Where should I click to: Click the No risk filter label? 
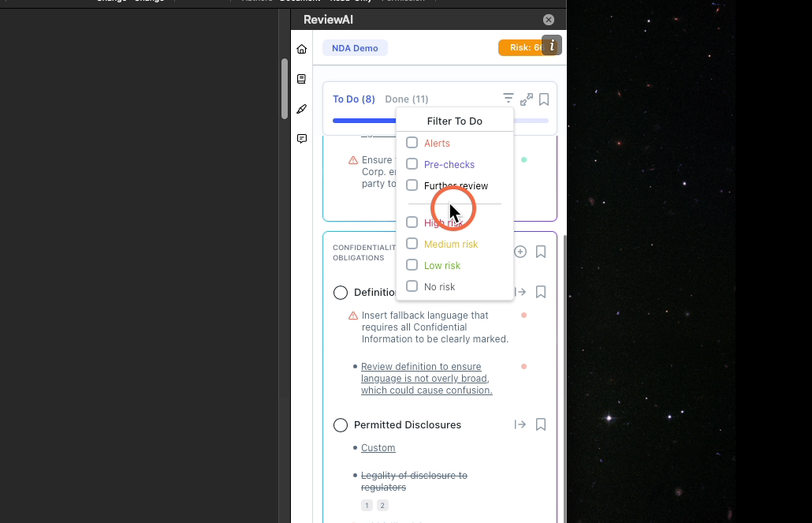tap(439, 286)
